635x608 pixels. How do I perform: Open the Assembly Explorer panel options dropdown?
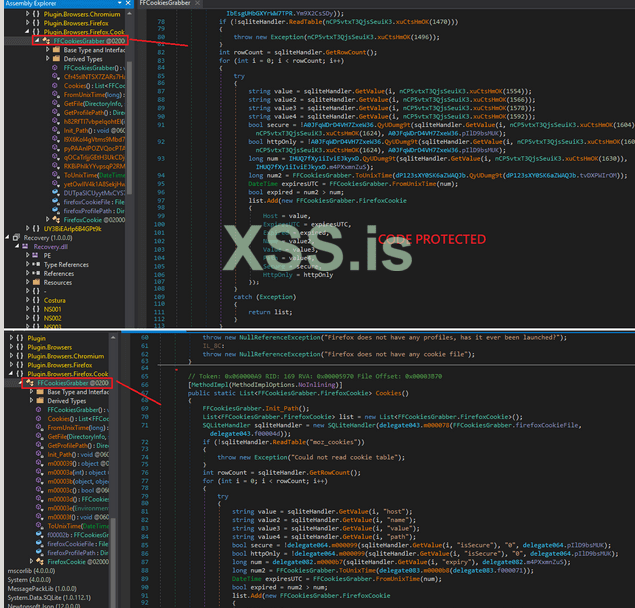119,3
